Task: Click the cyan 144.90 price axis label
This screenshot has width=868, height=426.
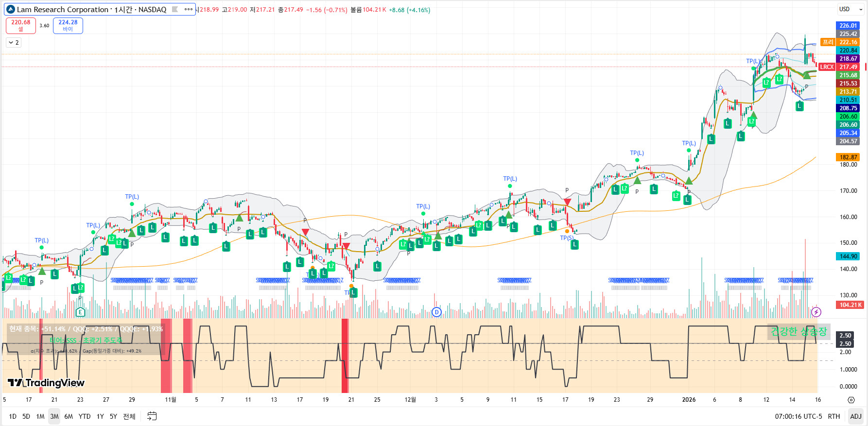Action: (x=848, y=256)
